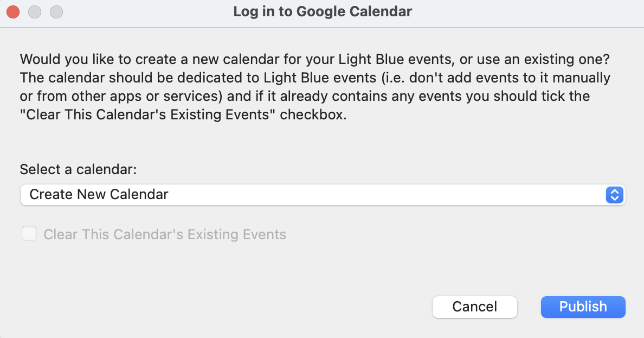644x338 pixels.
Task: Click the red close traffic light
Action: pos(12,11)
